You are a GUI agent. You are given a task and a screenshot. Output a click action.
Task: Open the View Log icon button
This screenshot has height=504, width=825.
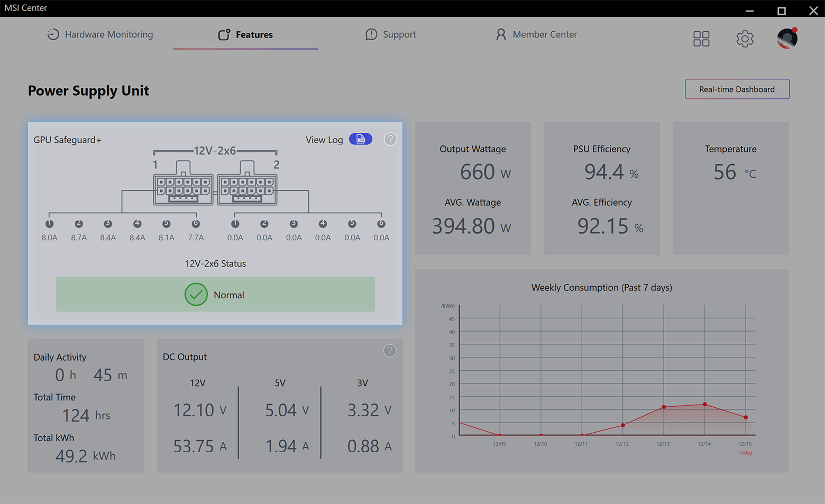click(360, 139)
